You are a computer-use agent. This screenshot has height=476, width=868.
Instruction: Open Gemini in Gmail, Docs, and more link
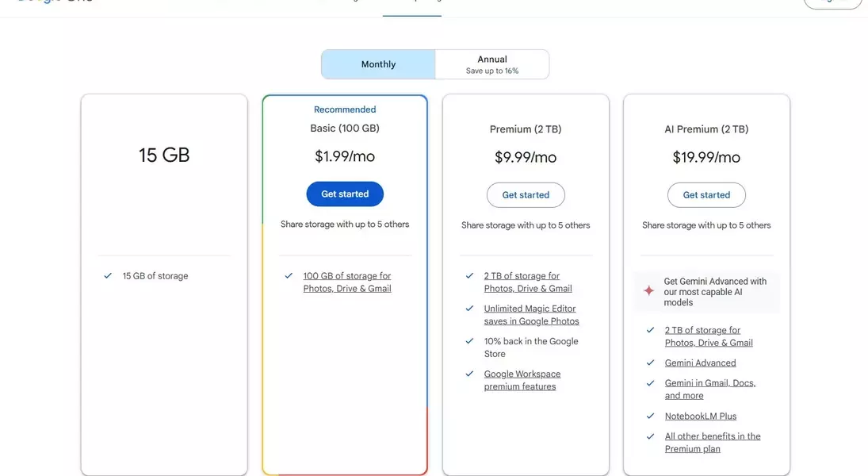coord(710,389)
